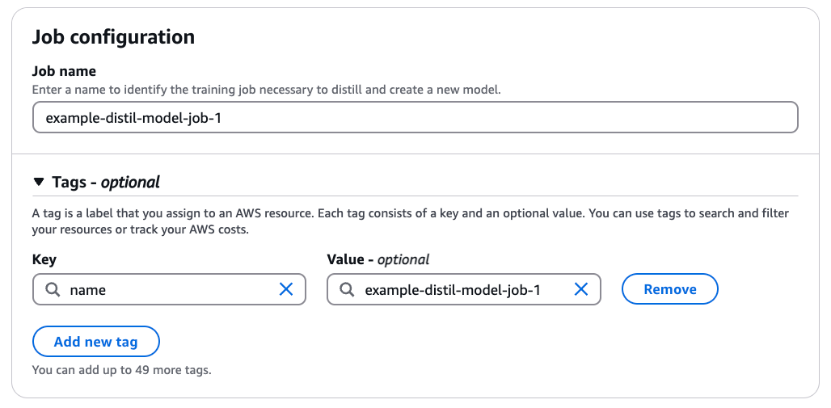Click the tag explanation paragraph under Tags
Viewport: 831px width, 408px height.
pyautogui.click(x=400, y=221)
